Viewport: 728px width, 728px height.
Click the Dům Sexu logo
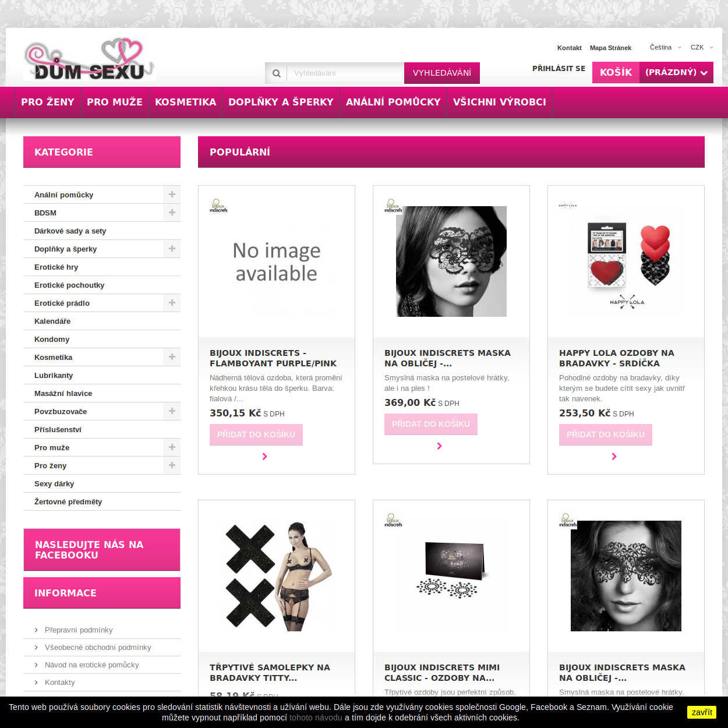coord(90,60)
